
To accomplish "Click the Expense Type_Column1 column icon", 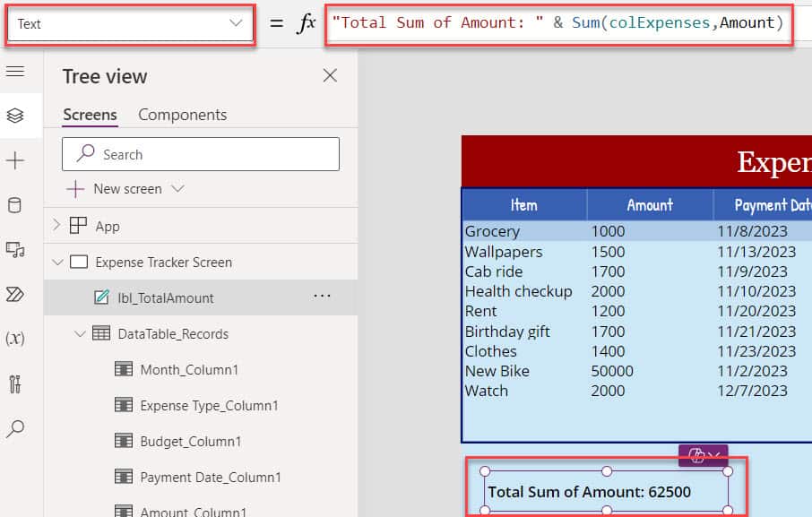I will coord(124,405).
